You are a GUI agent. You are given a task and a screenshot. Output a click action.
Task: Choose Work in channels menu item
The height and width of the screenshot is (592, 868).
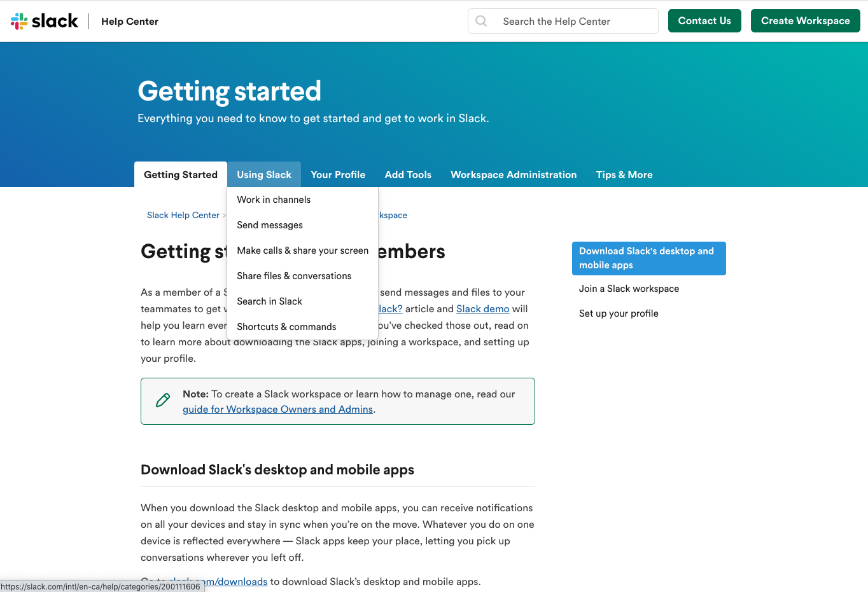click(x=303, y=200)
